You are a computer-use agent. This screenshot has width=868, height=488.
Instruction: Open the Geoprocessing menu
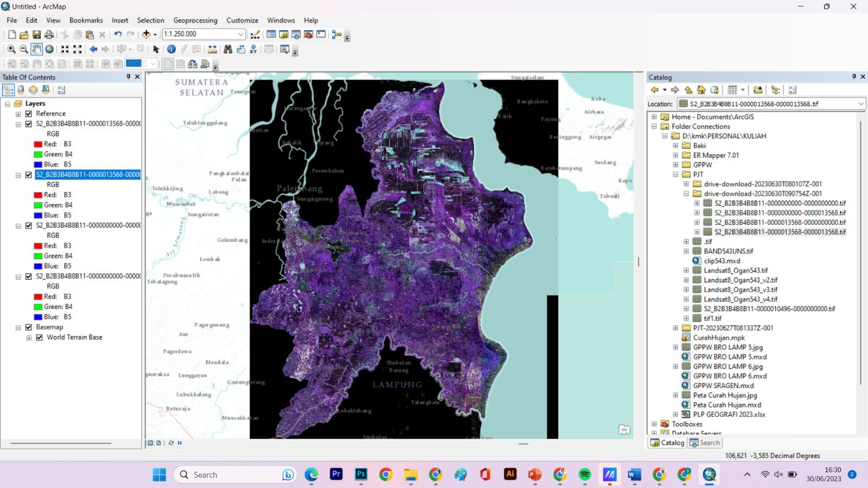click(195, 20)
